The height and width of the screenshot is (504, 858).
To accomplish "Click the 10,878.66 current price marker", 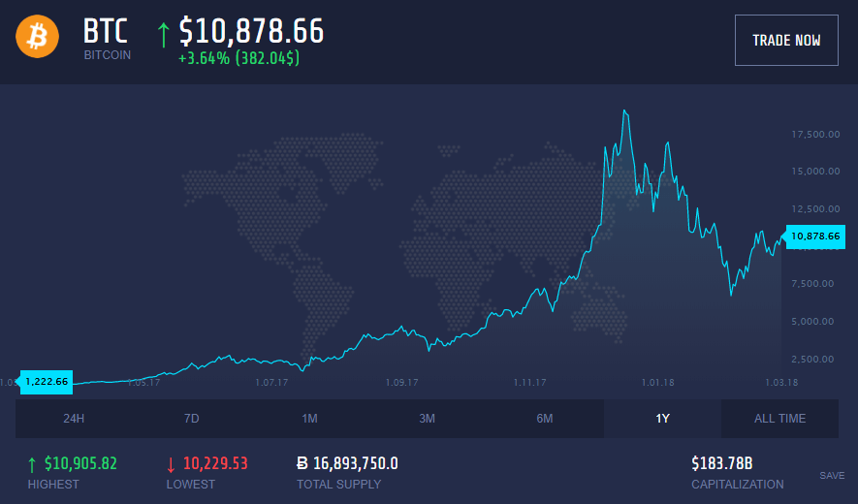I will click(814, 236).
